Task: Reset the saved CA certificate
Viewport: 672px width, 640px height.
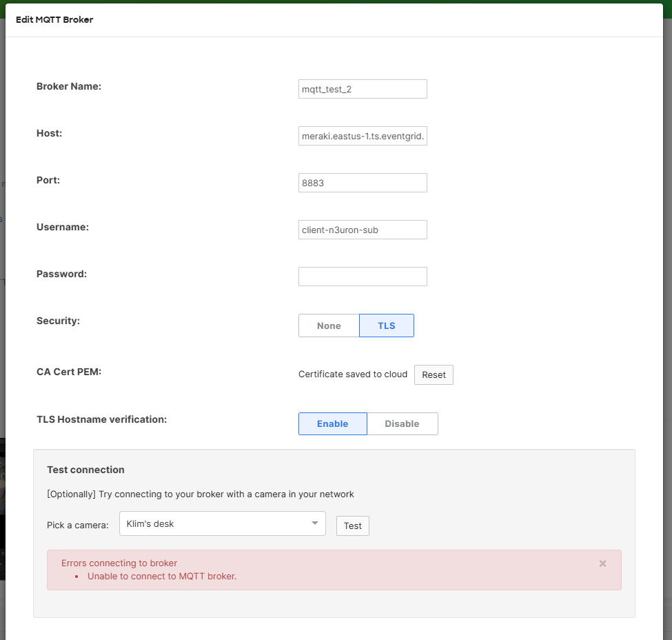Action: coord(434,374)
